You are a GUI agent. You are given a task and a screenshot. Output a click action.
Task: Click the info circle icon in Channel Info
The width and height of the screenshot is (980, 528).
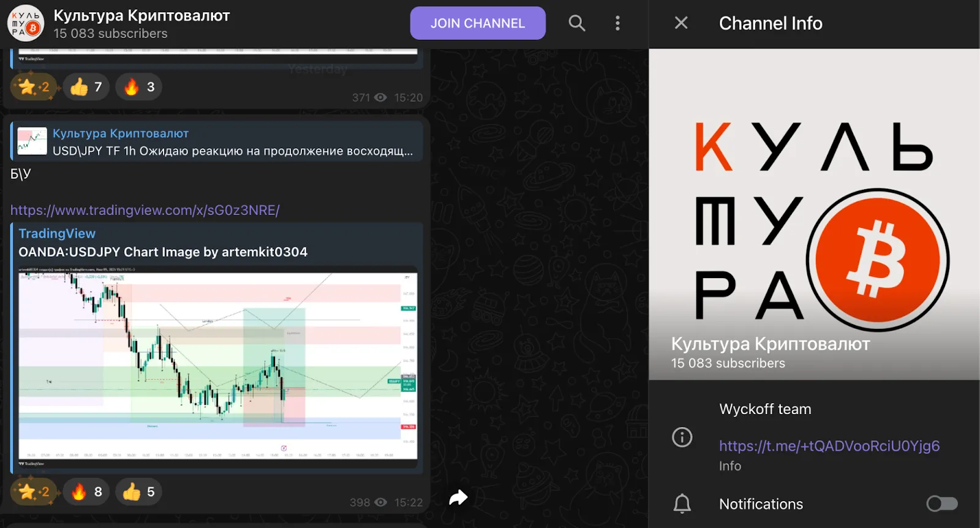tap(682, 437)
